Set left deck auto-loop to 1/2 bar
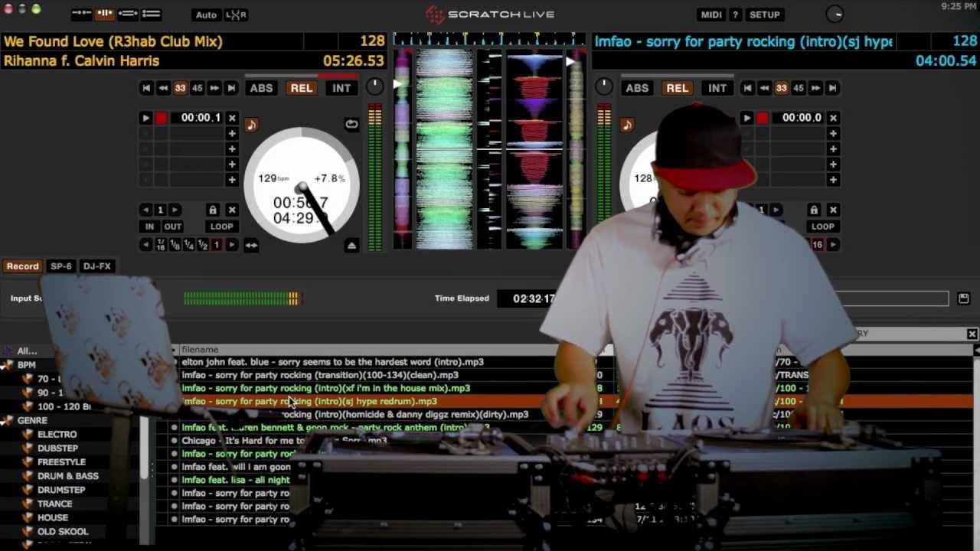980x551 pixels. point(202,245)
